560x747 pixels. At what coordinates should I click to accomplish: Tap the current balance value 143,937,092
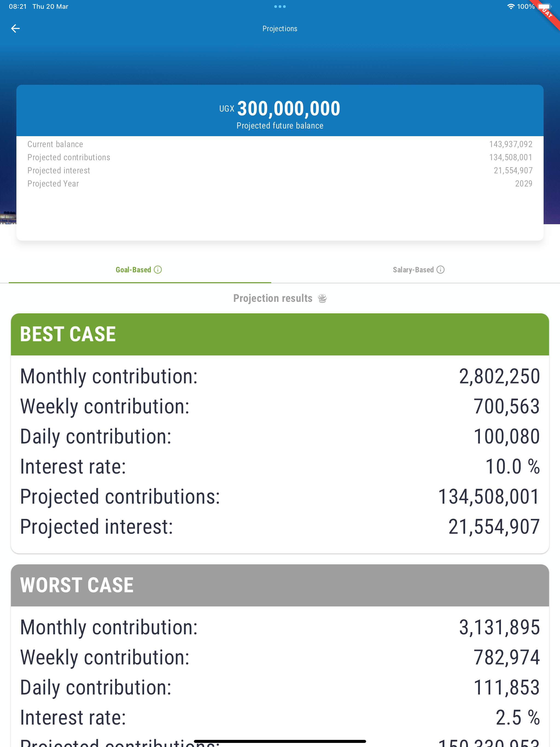pos(511,144)
